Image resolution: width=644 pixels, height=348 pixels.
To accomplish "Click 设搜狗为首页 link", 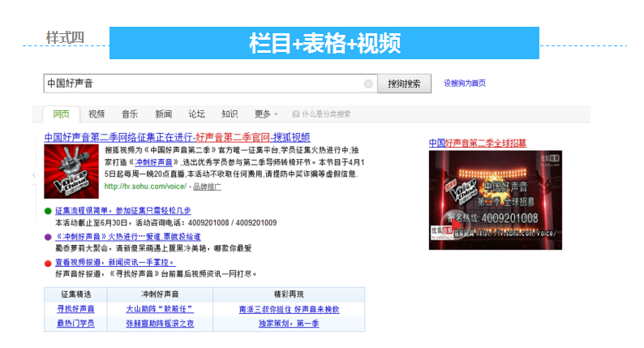I will [x=465, y=84].
